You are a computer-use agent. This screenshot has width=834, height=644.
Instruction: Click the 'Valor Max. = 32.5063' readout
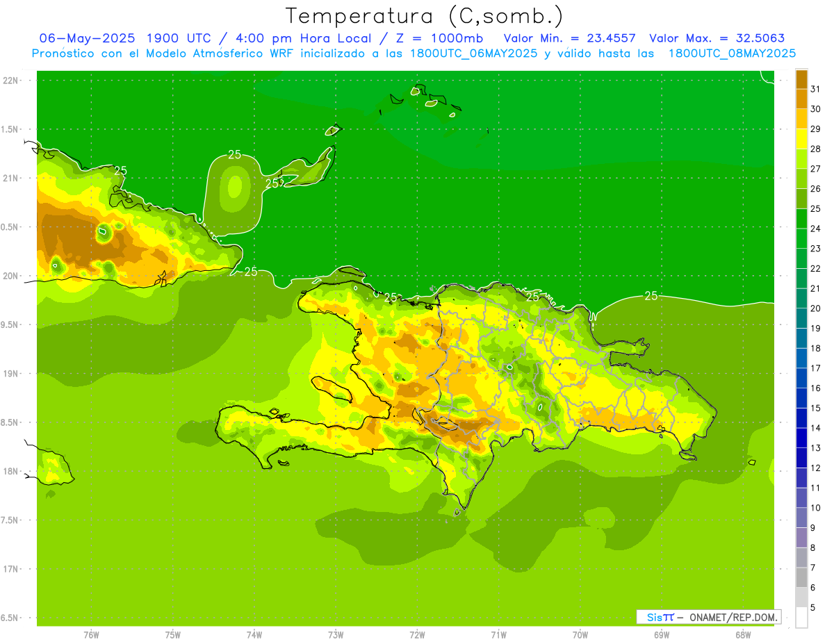(717, 38)
